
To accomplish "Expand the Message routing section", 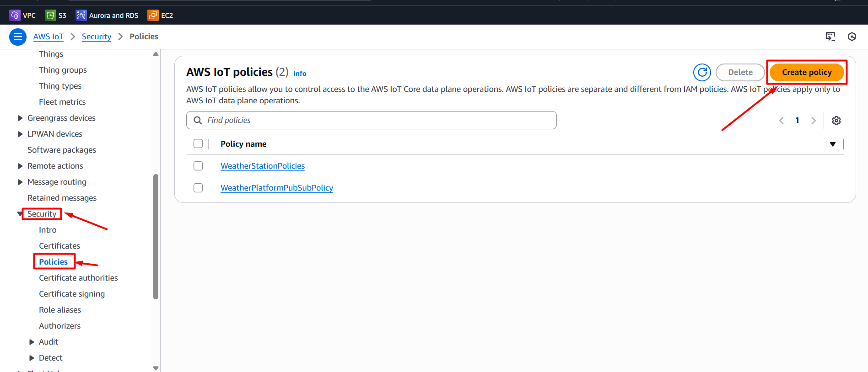I will [20, 182].
